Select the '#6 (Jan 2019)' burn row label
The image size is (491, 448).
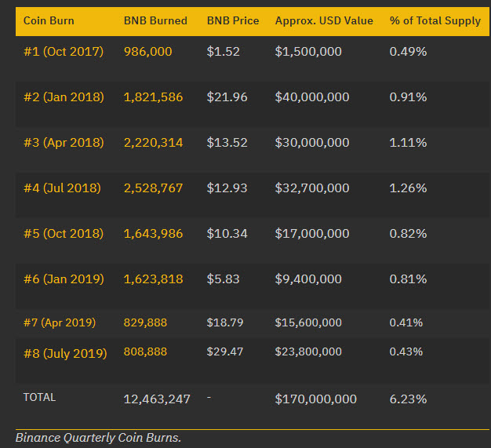(64, 279)
